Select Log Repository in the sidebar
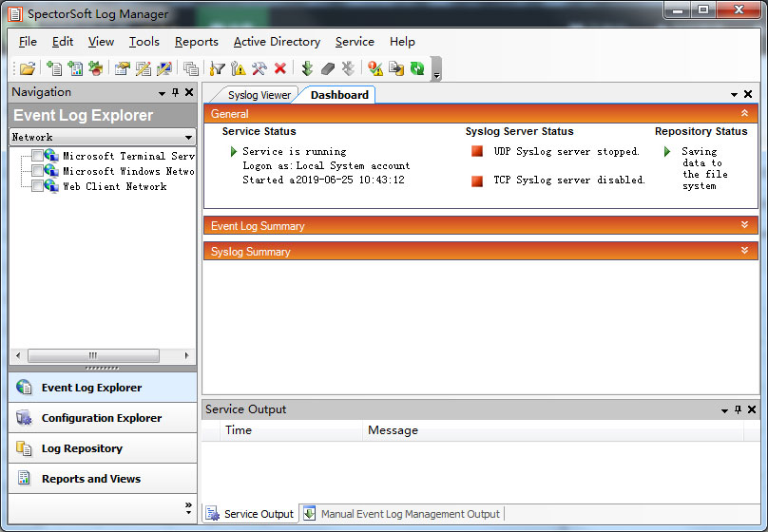Screen dimensions: 768x532 [x=81, y=448]
